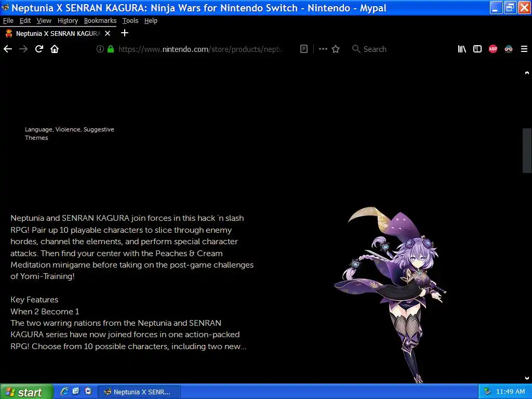Image resolution: width=532 pixels, height=399 pixels.
Task: Open a new tab
Action: click(x=125, y=33)
